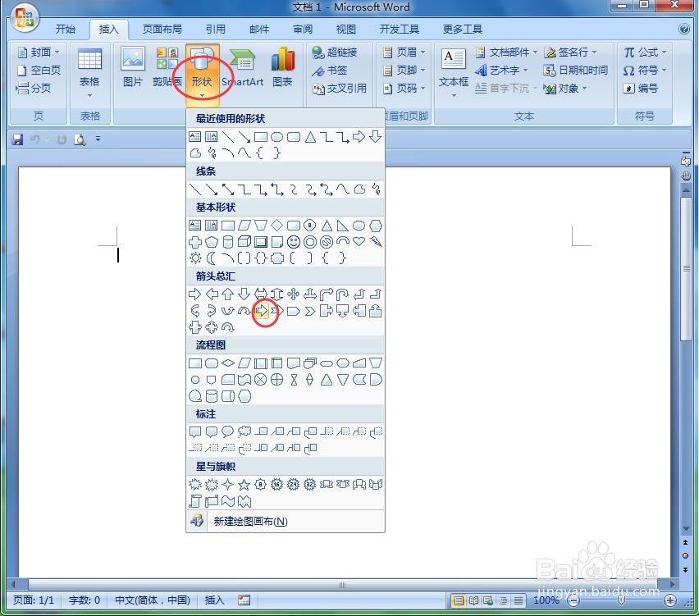Choose the scribble shape in 线条 section

click(x=376, y=189)
